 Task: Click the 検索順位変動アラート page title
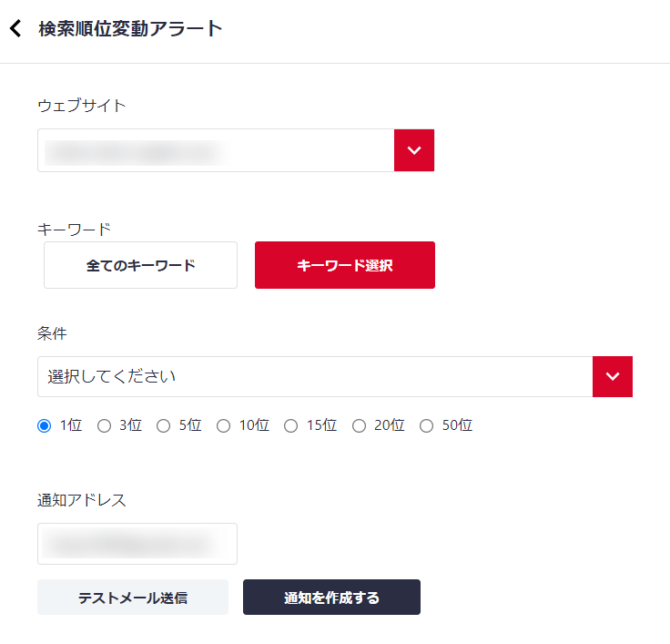[130, 28]
